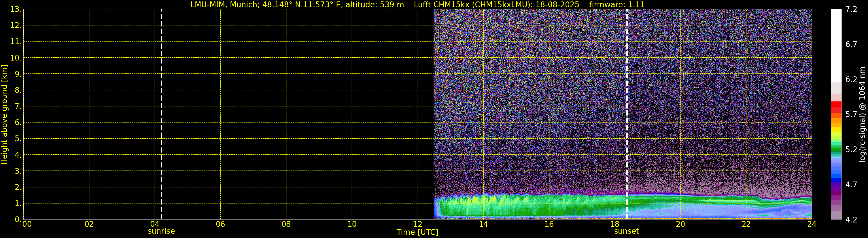The image size is (868, 238).
Task: Select the 'sunrise' label below the time axis
Action: point(161,231)
